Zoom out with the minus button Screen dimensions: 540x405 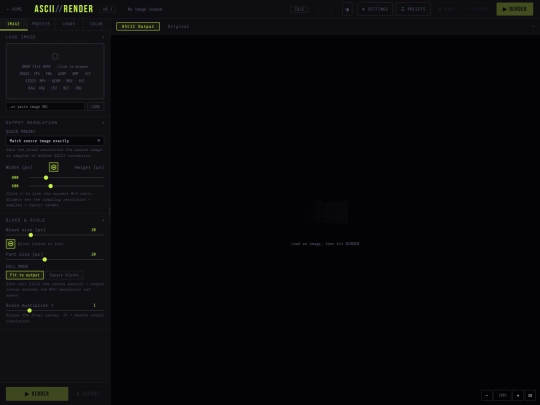[x=487, y=395]
